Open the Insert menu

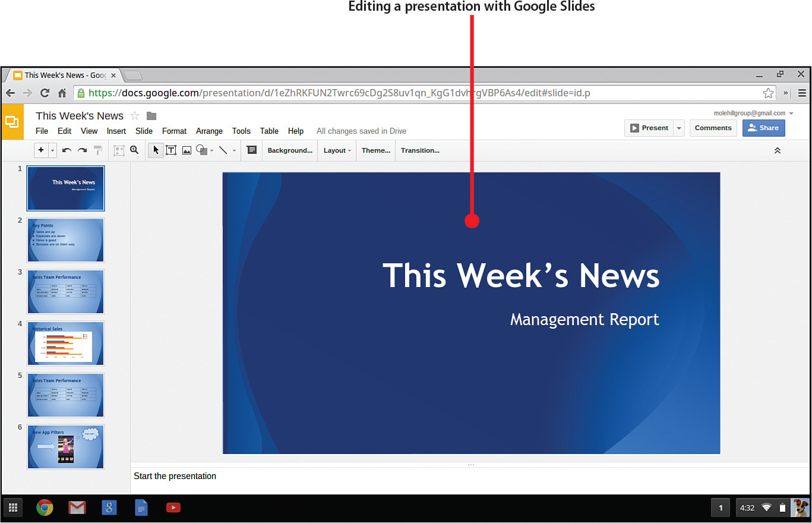tap(116, 131)
